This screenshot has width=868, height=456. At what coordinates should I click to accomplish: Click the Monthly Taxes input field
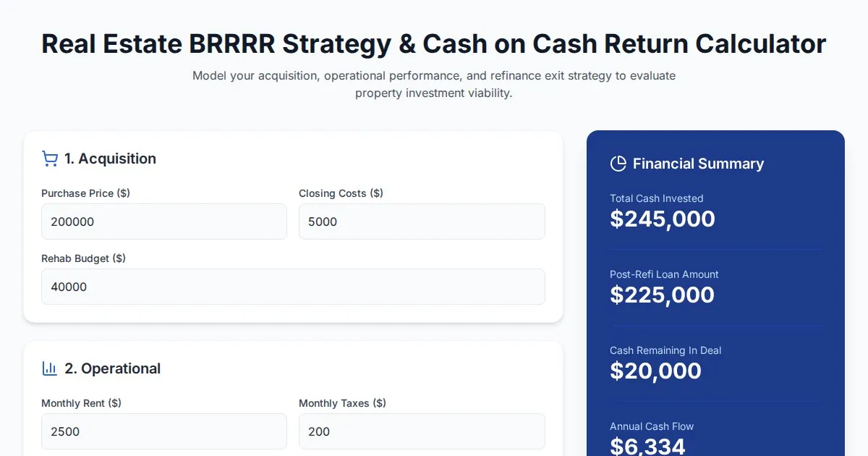point(422,431)
